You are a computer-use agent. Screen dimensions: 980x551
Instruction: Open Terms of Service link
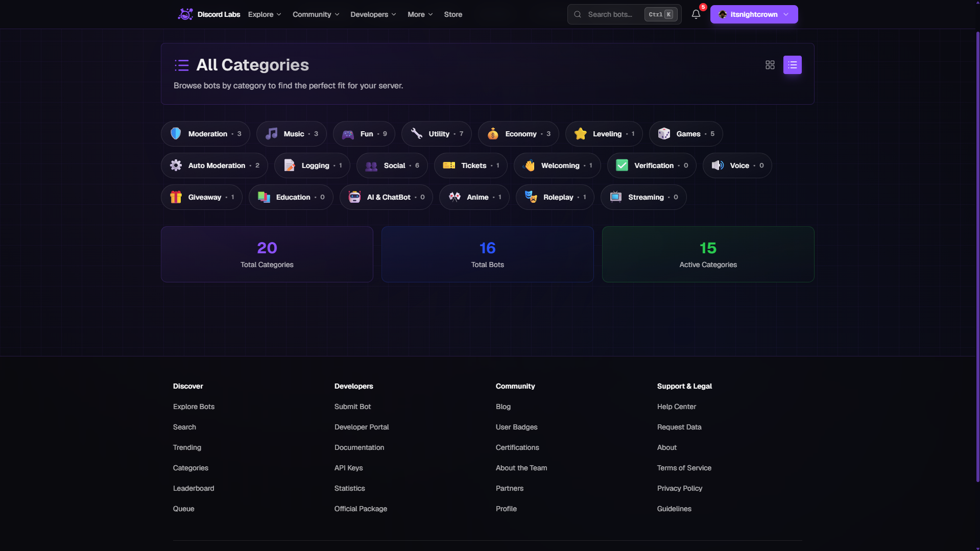(684, 468)
